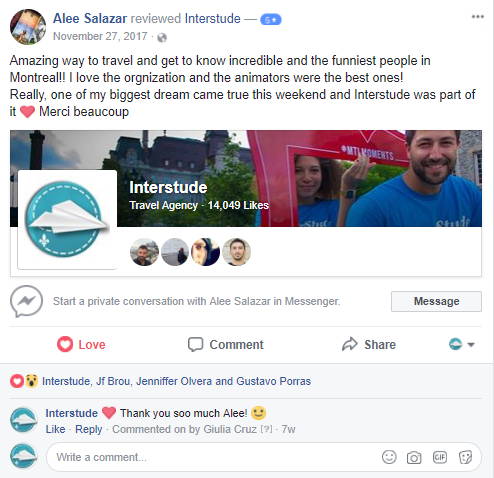Open the three-dot post options menu
The image size is (494, 478).
pyautogui.click(x=477, y=17)
